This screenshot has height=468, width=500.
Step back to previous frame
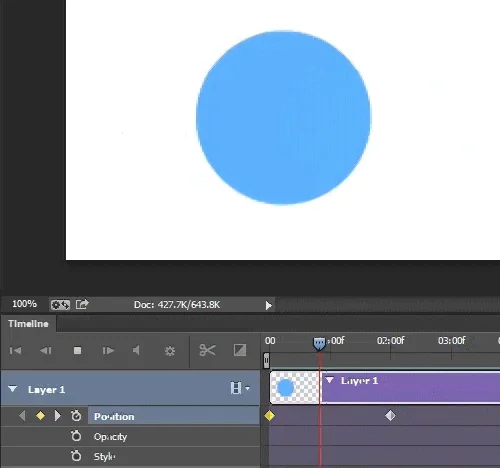[46, 351]
